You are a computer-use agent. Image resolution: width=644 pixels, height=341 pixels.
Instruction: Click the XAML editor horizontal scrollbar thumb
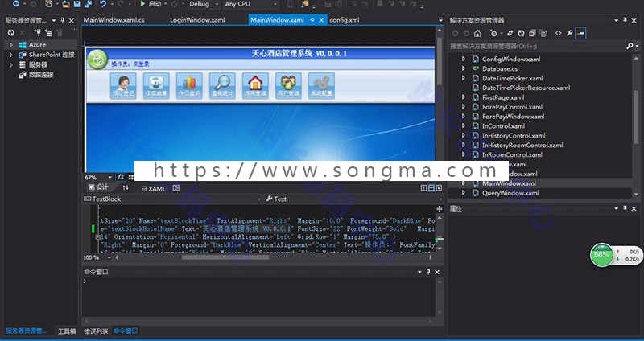point(225,257)
